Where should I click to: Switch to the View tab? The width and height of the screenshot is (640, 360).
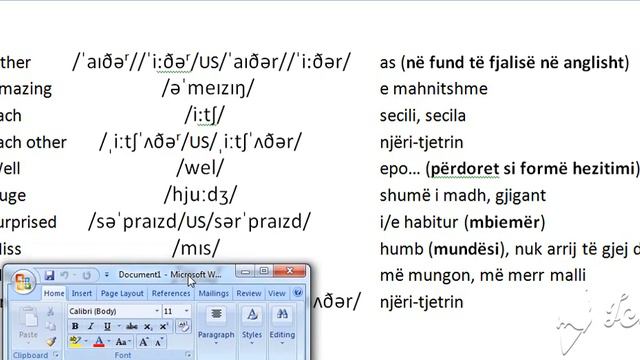tap(277, 293)
